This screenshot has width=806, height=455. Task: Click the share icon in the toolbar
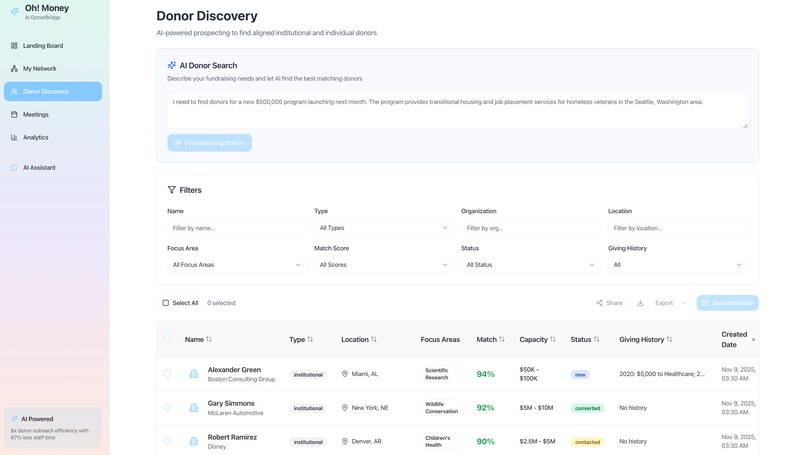(599, 303)
